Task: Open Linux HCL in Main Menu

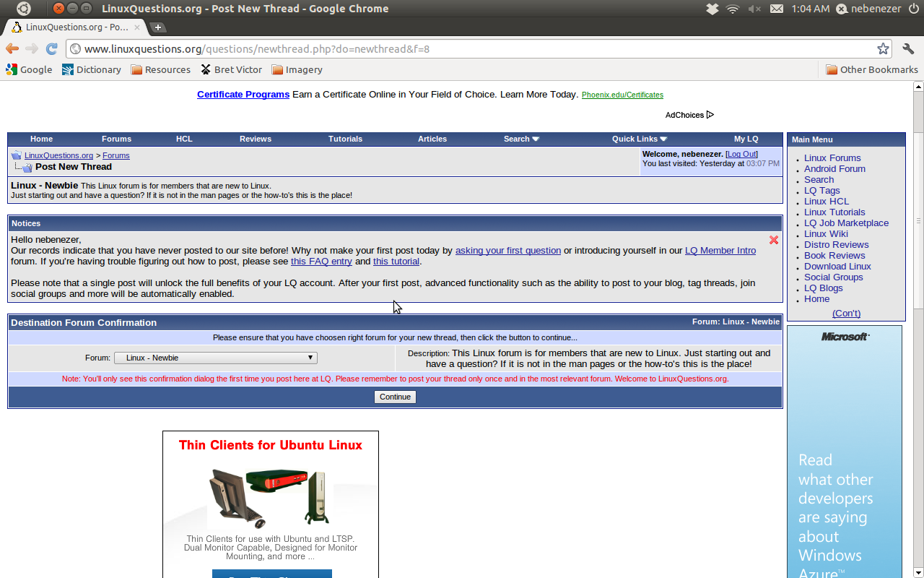Action: coord(827,201)
